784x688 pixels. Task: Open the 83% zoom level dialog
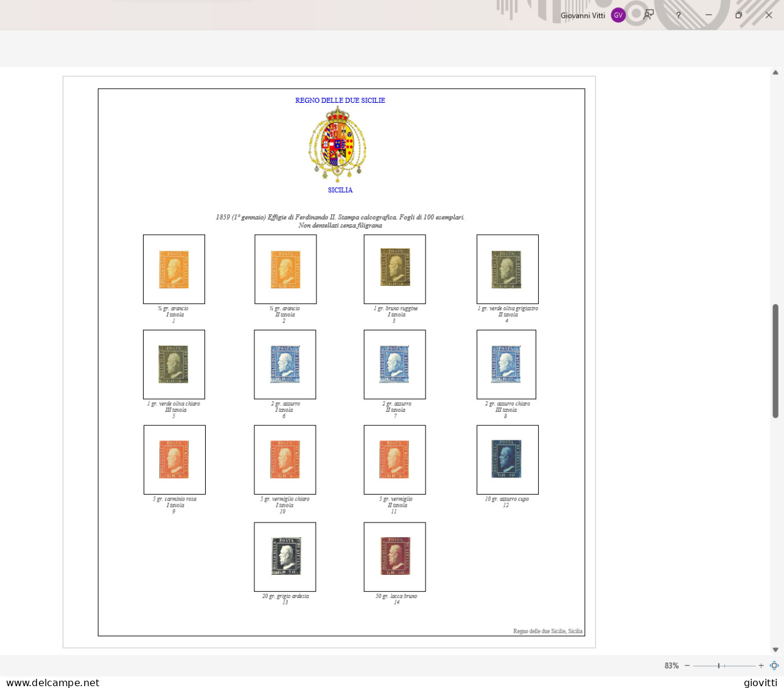671,665
